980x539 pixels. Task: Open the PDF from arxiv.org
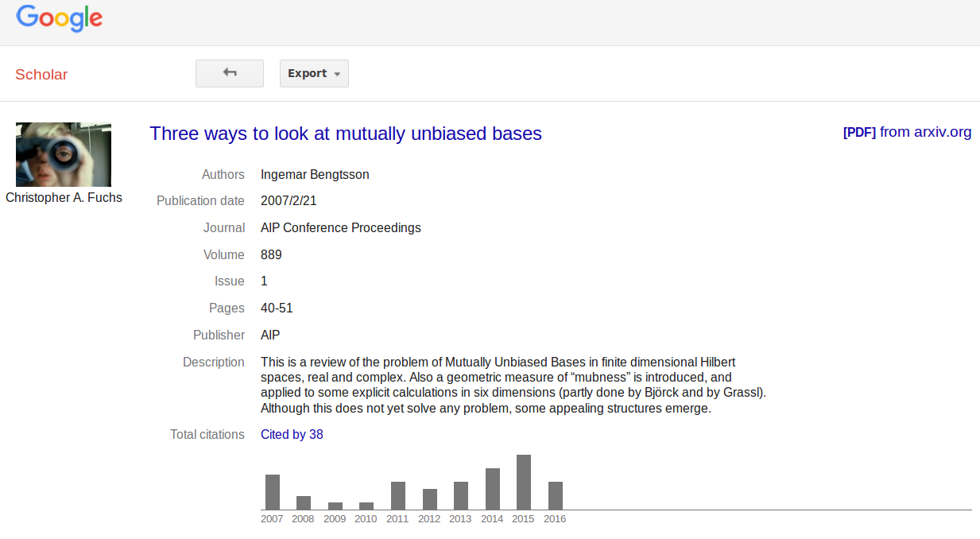(x=907, y=132)
